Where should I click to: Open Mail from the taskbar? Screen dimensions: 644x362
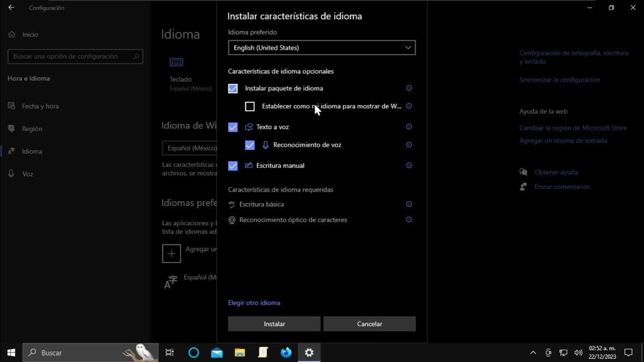click(217, 352)
